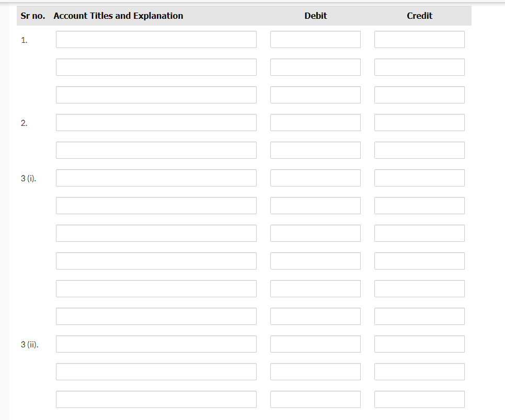505x420 pixels.
Task: Select the second Credit field of entry 2
Action: click(419, 150)
